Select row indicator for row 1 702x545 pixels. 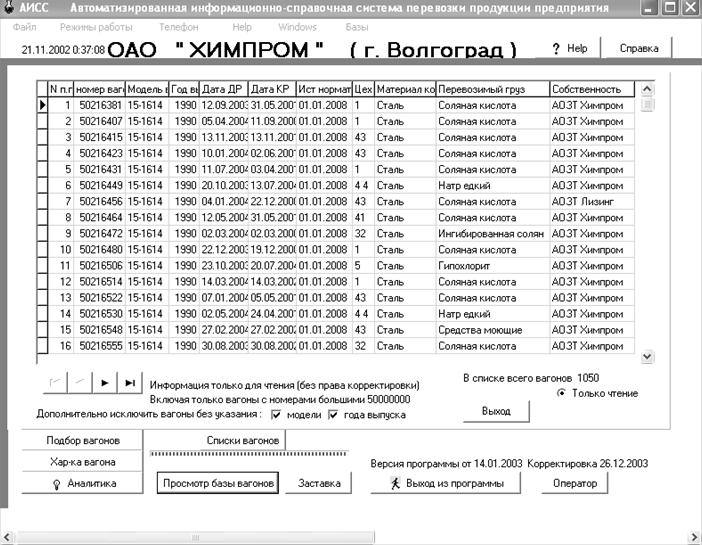(x=42, y=105)
